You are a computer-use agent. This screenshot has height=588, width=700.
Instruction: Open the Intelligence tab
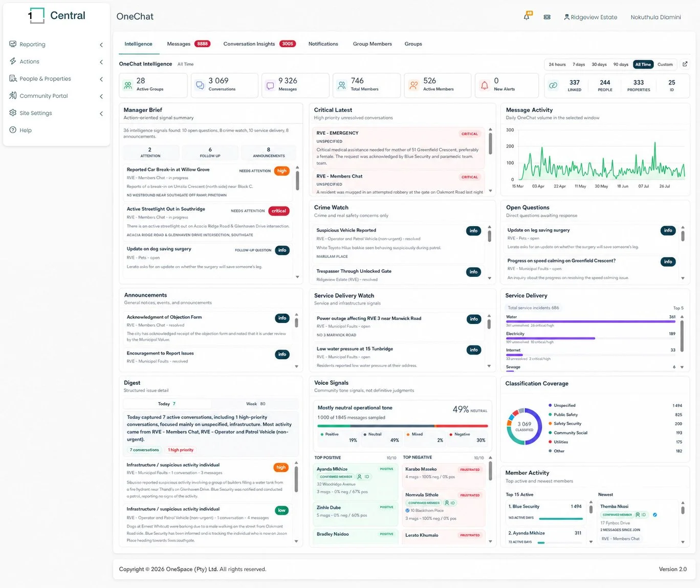tap(139, 44)
